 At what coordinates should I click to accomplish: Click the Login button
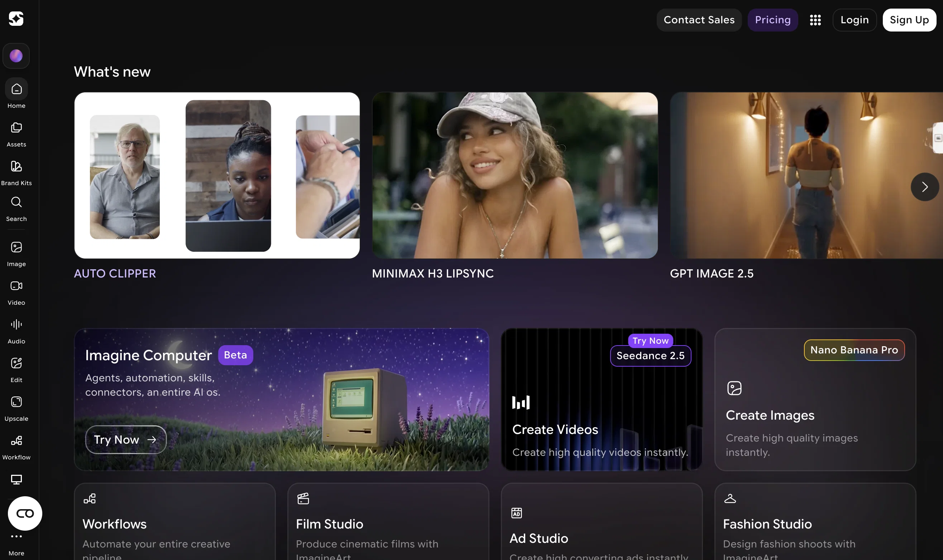coord(854,20)
